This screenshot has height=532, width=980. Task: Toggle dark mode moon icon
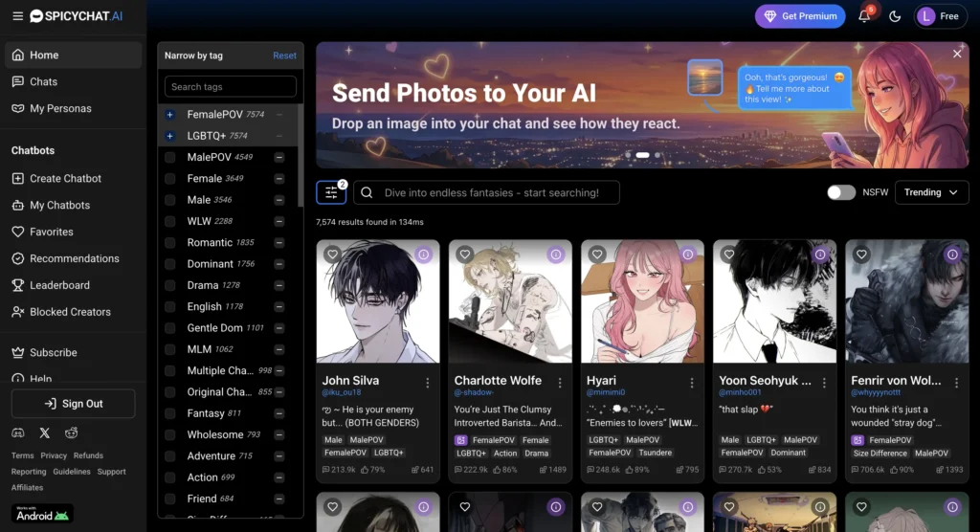click(895, 16)
